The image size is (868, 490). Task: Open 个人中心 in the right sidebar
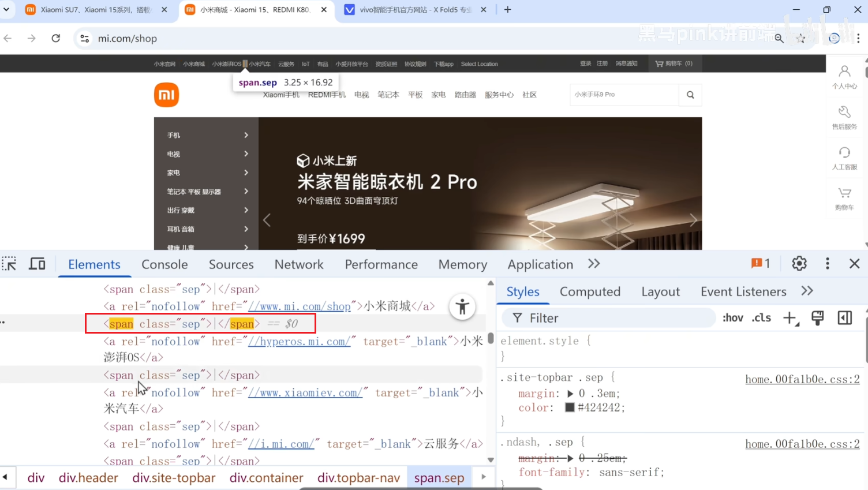844,77
